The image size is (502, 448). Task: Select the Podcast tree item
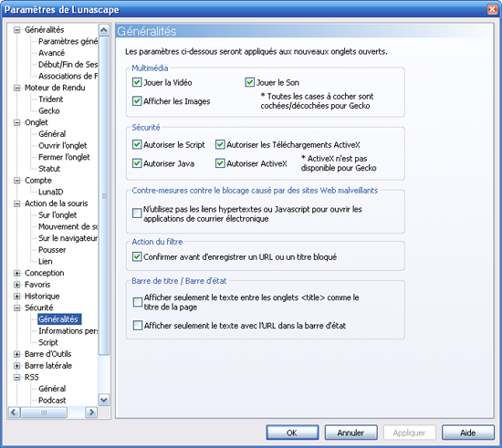[52, 400]
